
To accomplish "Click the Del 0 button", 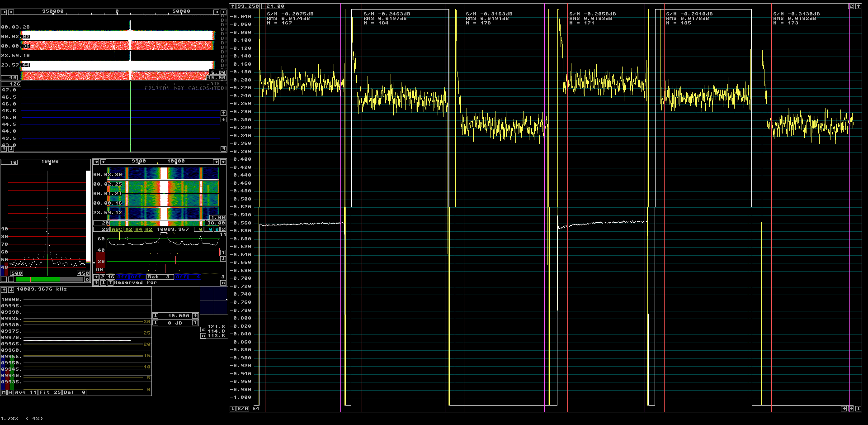I will coord(75,392).
